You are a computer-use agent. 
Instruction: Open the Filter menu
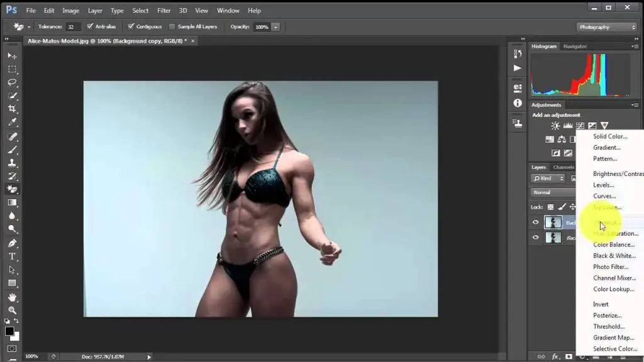(164, 11)
